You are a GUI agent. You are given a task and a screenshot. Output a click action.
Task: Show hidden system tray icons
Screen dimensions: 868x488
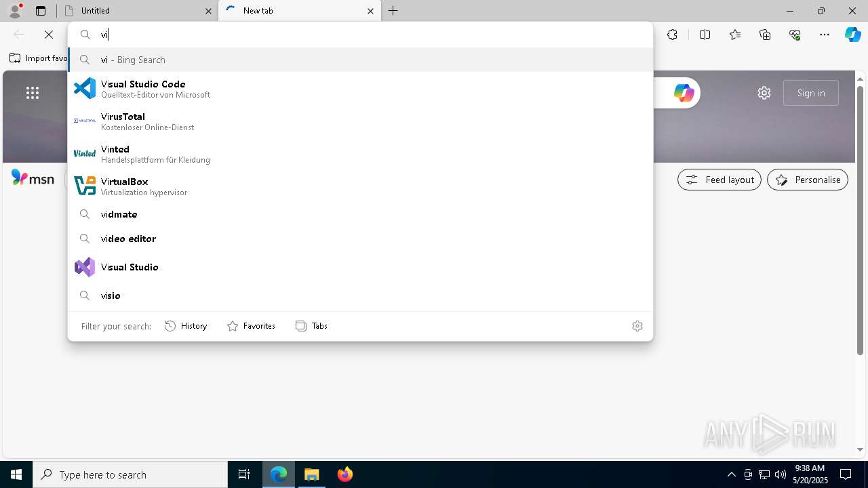[x=731, y=474]
